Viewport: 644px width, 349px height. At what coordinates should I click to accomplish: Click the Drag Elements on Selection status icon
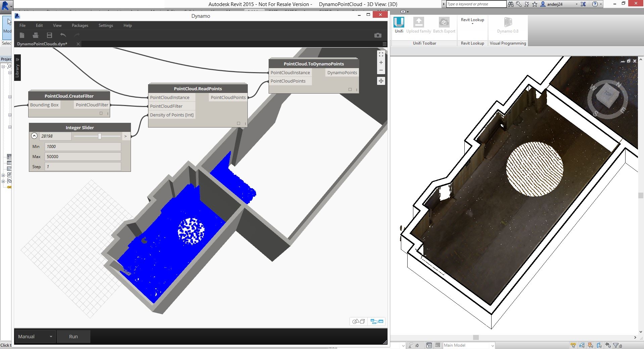pyautogui.click(x=608, y=345)
